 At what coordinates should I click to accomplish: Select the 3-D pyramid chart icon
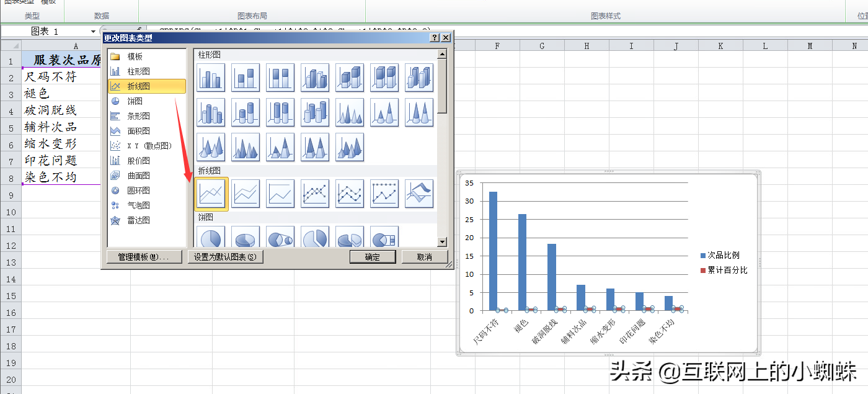pyautogui.click(x=350, y=147)
